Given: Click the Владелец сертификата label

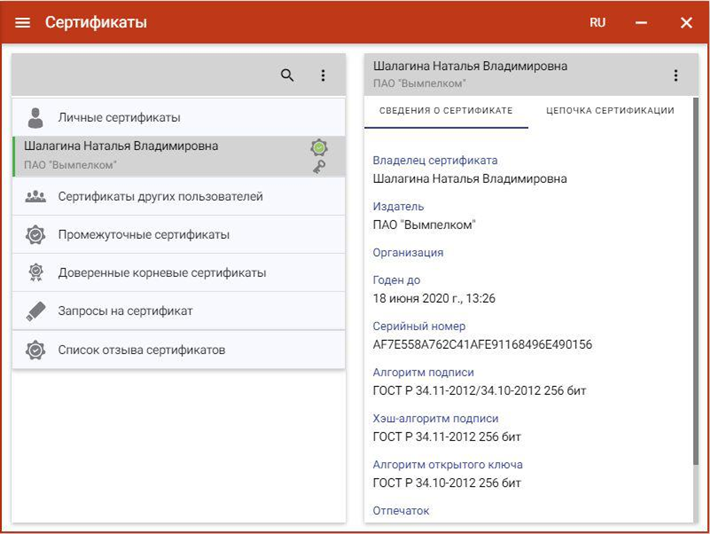Looking at the screenshot, I should 435,160.
